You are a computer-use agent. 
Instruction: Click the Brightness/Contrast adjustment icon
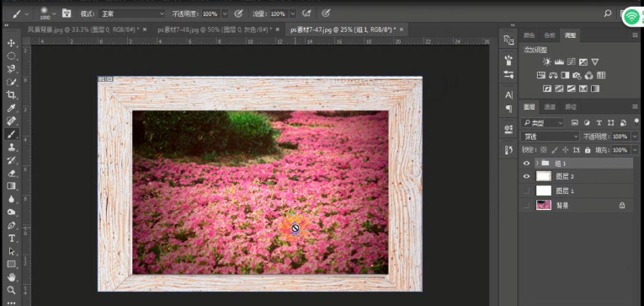(546, 62)
